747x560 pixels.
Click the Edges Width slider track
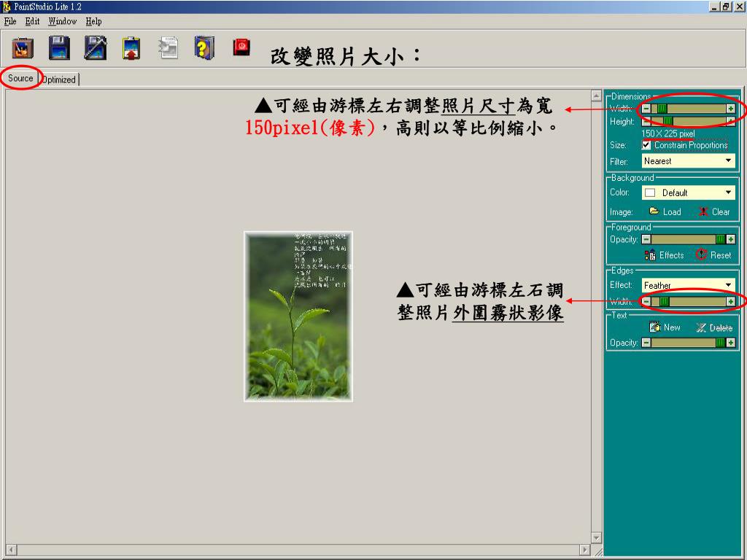[x=689, y=301]
